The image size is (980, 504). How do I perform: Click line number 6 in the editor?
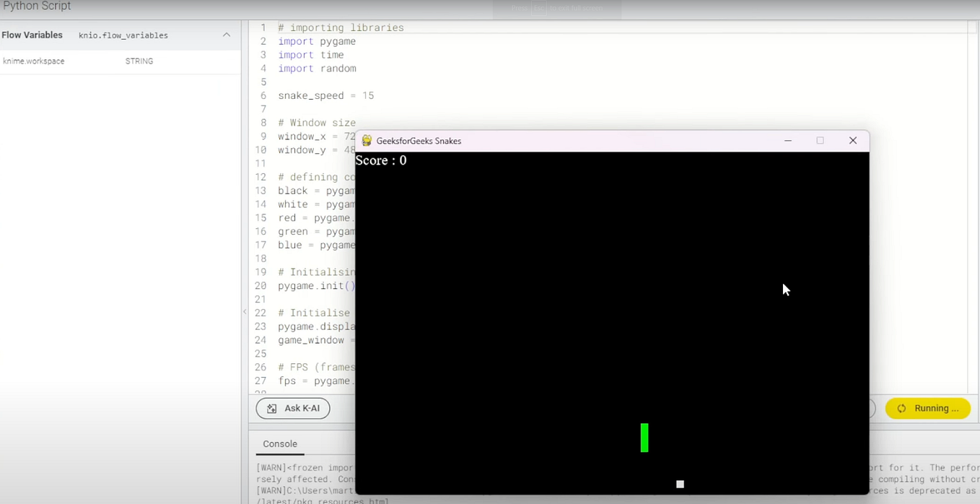(x=262, y=95)
